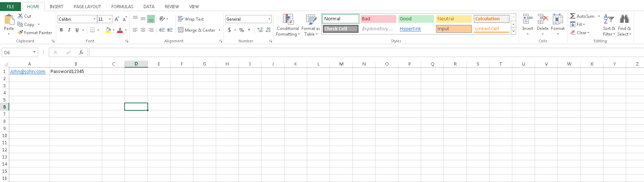The image size is (644, 182).
Task: Expand the Name Box dropdown arrow
Action: [x=34, y=52]
